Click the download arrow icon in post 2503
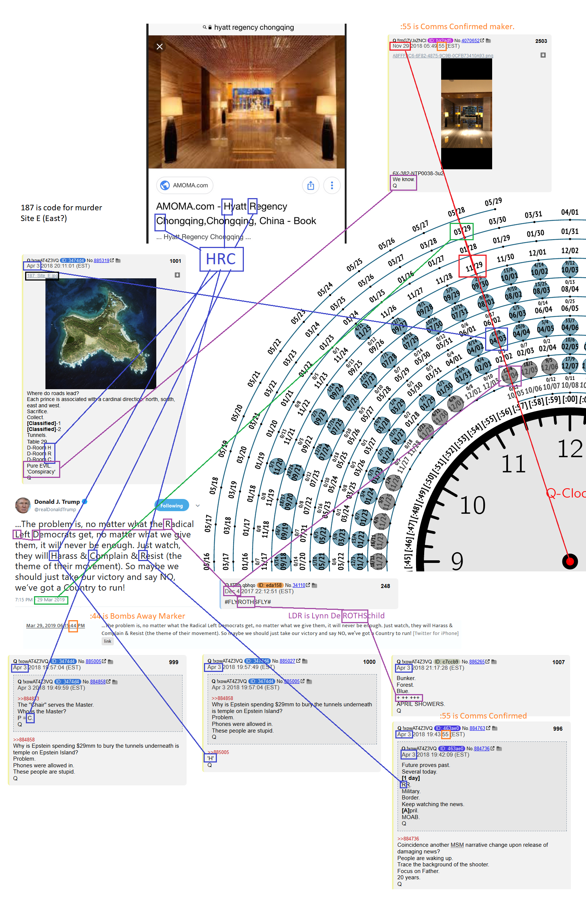Screen dimensions: 586x924 [x=543, y=55]
